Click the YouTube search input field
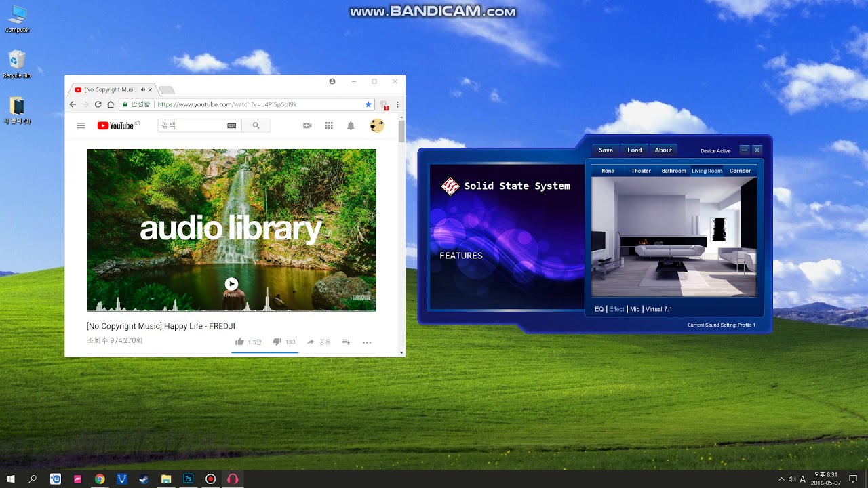Viewport: 868px width, 488px height. click(x=191, y=125)
